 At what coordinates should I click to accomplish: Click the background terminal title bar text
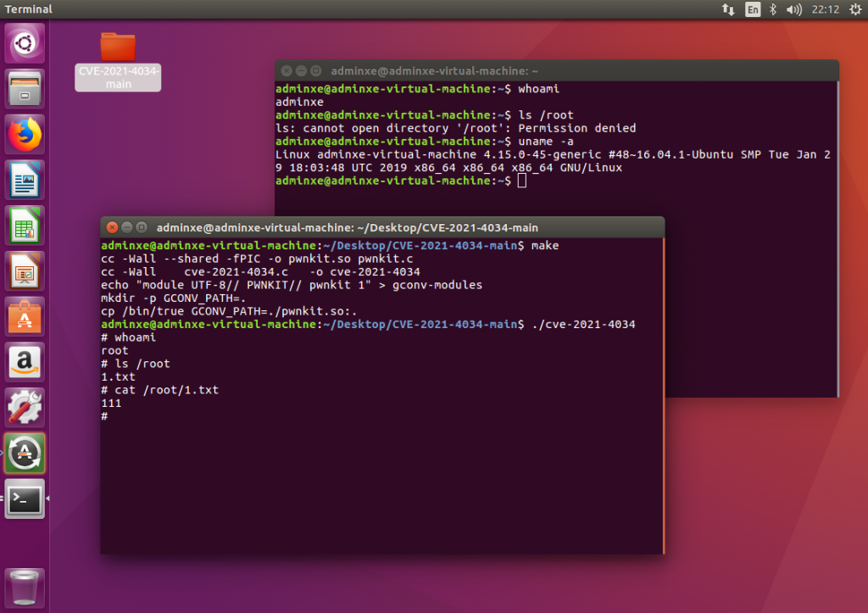[435, 71]
